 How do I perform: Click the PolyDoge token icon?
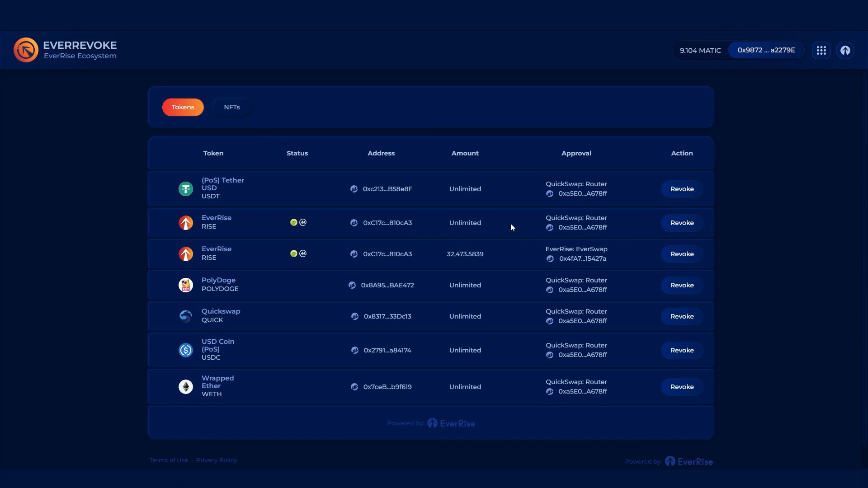[186, 285]
